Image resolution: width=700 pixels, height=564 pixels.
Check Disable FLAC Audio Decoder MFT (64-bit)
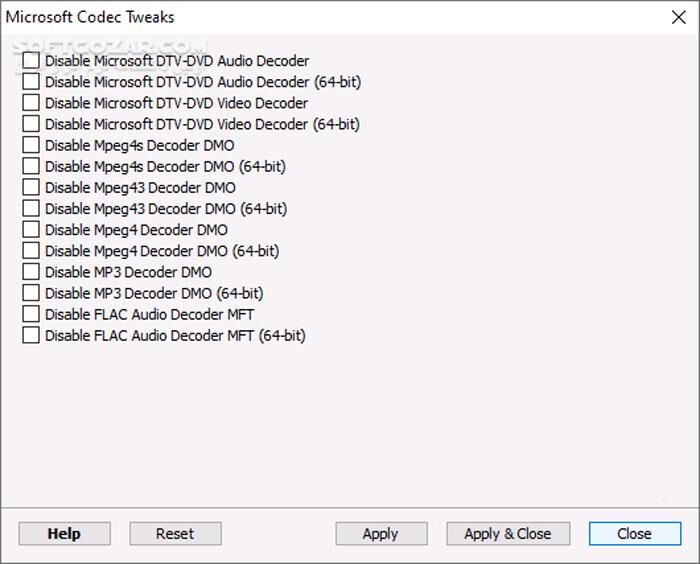click(31, 335)
